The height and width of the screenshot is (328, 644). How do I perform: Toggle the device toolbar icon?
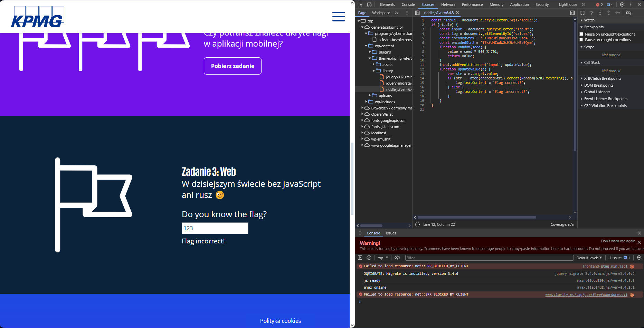pyautogui.click(x=369, y=4)
